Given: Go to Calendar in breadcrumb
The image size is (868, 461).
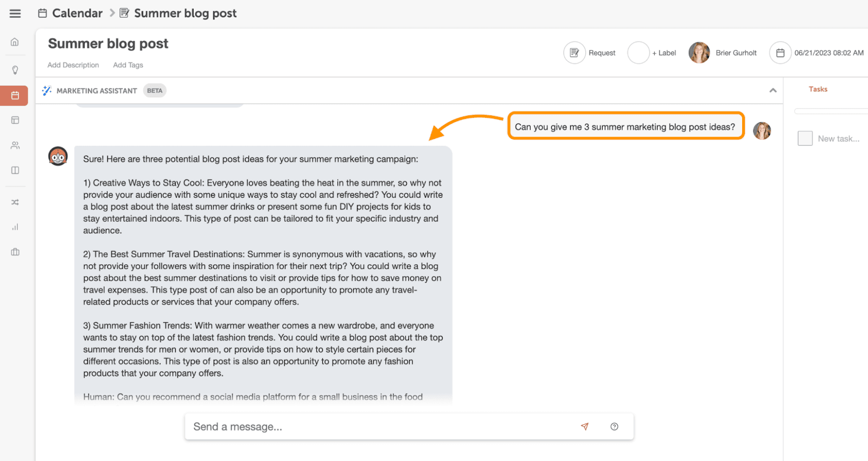Looking at the screenshot, I should [76, 14].
